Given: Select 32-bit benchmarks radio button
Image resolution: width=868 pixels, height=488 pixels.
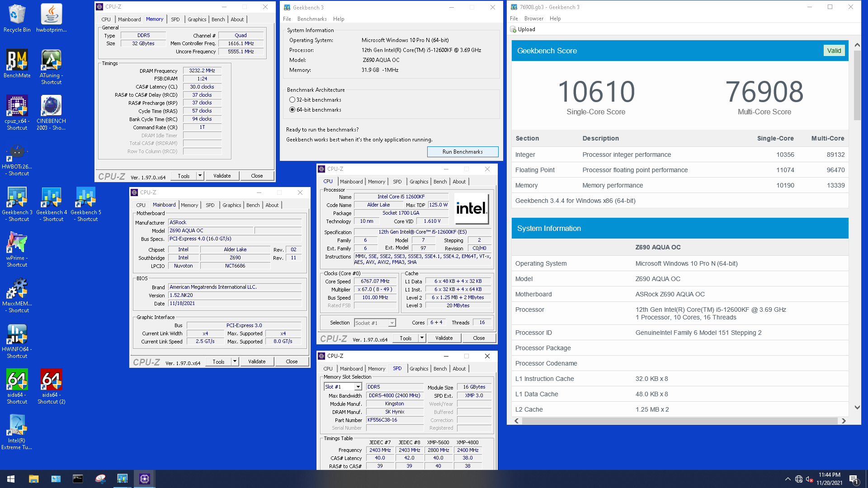Looking at the screenshot, I should click(292, 99).
